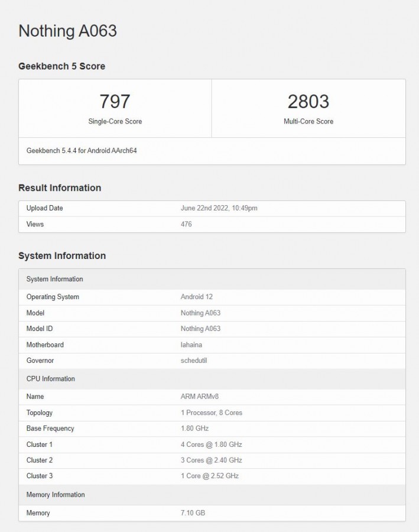Click the Views count 476

[186, 224]
